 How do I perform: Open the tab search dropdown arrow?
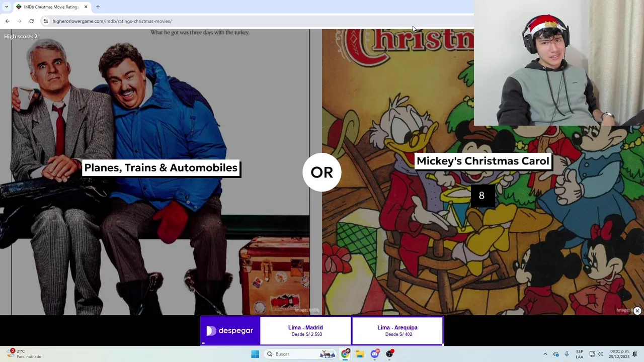pyautogui.click(x=6, y=7)
